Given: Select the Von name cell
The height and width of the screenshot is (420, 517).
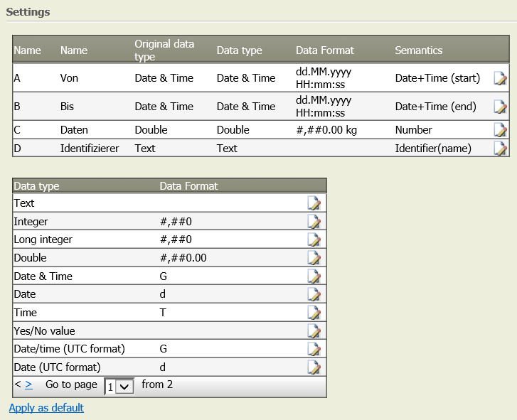Looking at the screenshot, I should (x=69, y=78).
